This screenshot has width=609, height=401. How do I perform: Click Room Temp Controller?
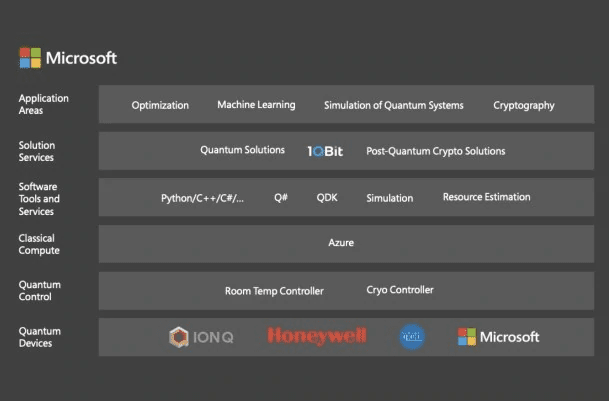click(274, 291)
